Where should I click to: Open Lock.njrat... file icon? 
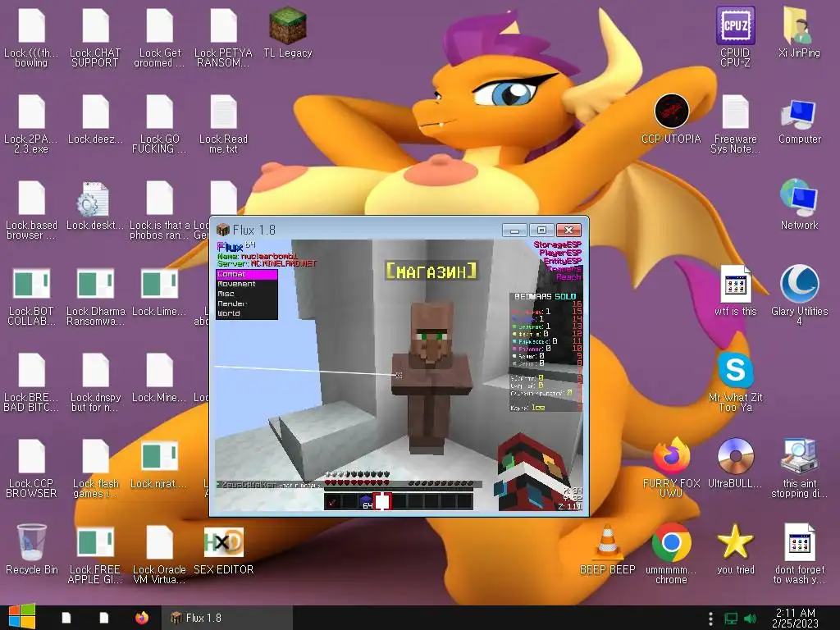point(159,456)
